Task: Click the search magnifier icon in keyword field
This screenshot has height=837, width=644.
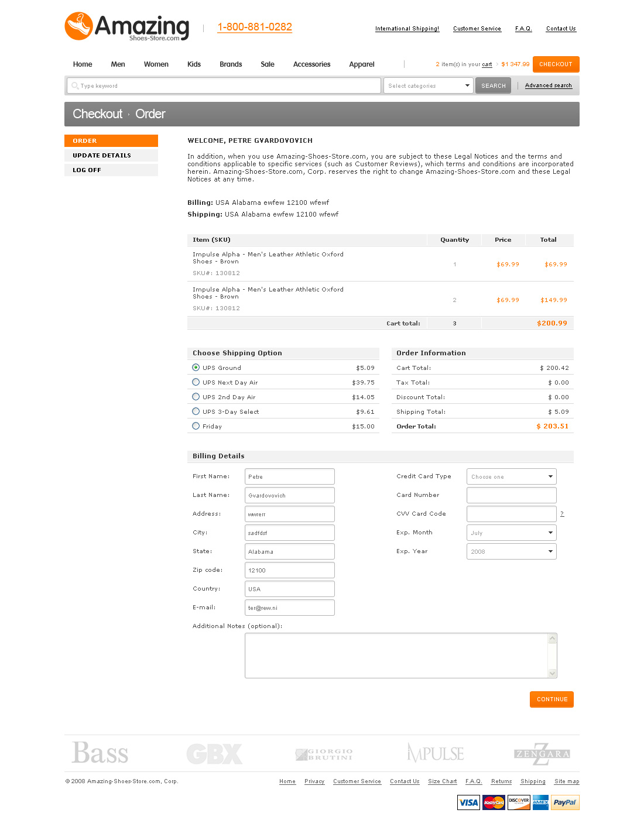Action: (75, 86)
